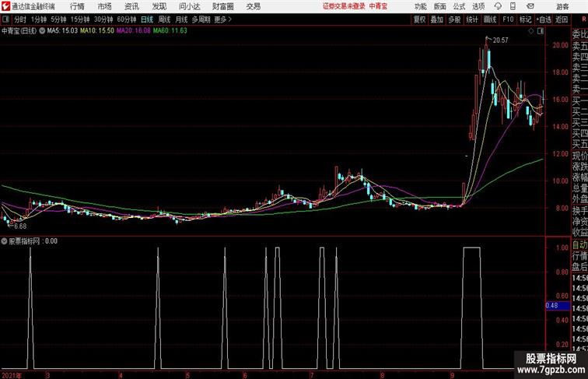588x379 pixels.
Task: Toggle the left panel icon in period bar
Action: 5,19
